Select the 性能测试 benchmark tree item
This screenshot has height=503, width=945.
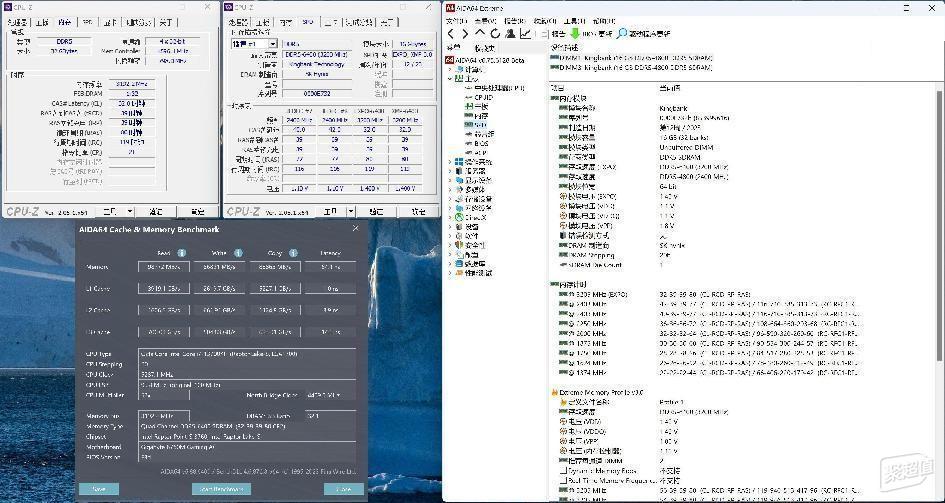coord(474,273)
